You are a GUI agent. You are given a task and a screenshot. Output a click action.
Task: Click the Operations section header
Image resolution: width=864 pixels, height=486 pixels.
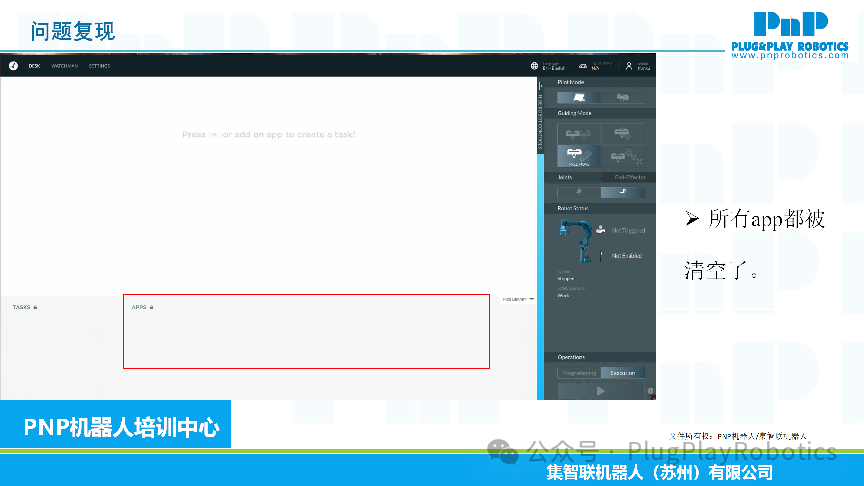(571, 357)
